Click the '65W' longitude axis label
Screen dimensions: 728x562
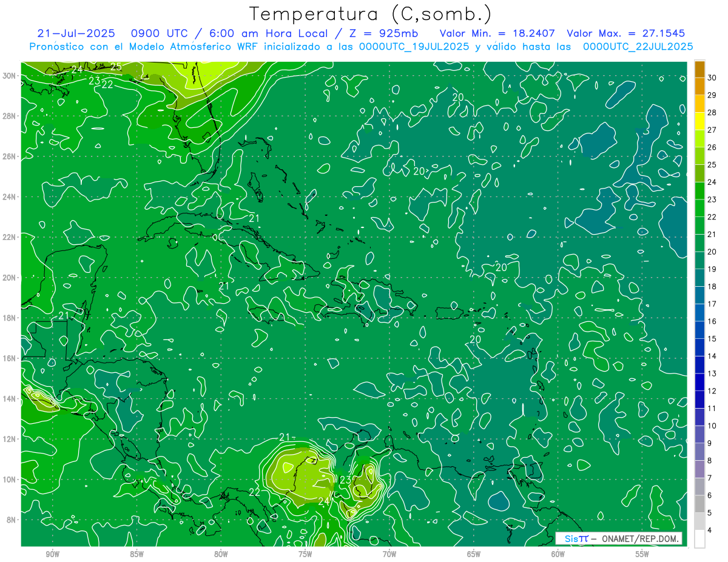pos(474,554)
